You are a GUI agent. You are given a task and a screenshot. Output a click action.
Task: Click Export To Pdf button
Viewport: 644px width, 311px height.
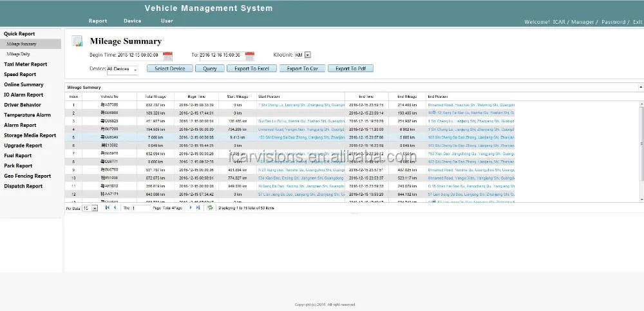350,69
